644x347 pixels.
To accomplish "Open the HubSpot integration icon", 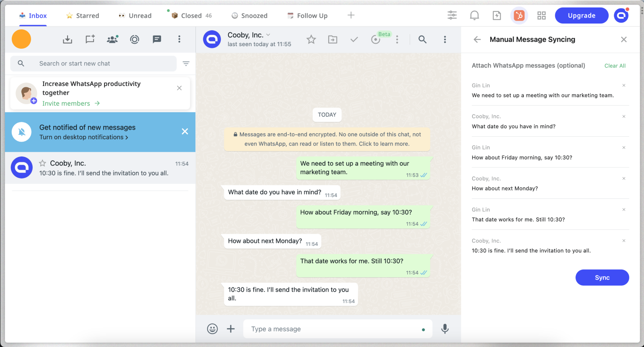I will (519, 16).
